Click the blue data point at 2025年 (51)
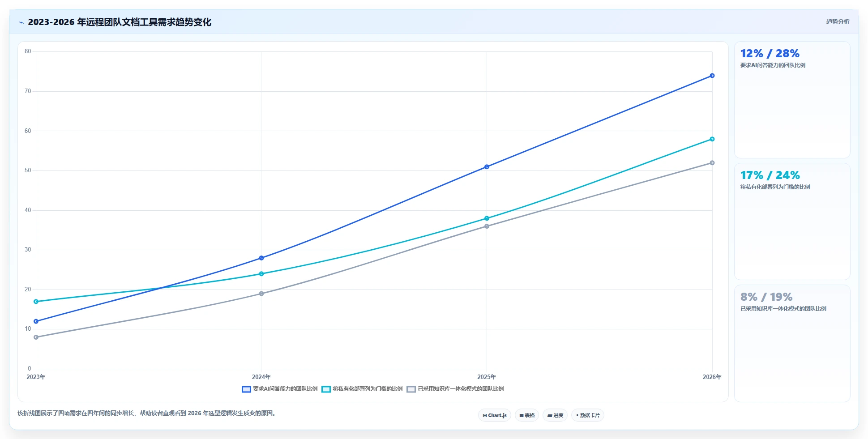 [x=487, y=167]
